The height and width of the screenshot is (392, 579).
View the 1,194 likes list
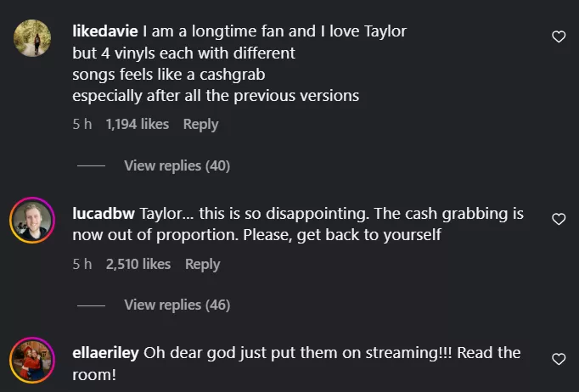pos(137,124)
